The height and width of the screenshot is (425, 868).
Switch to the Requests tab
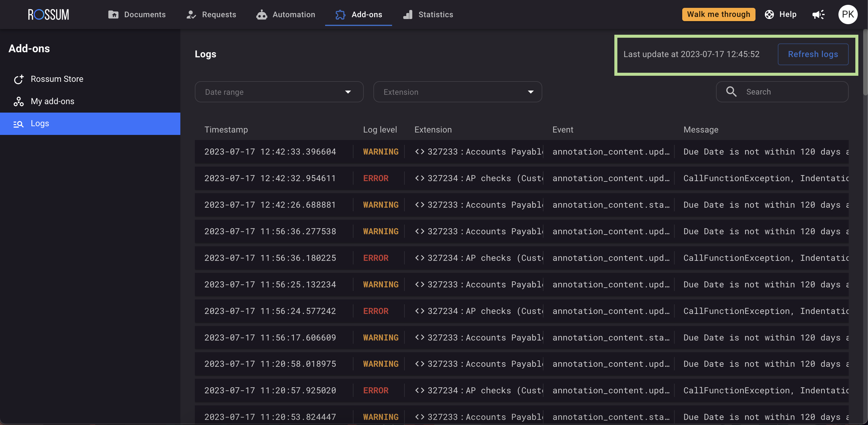click(211, 14)
